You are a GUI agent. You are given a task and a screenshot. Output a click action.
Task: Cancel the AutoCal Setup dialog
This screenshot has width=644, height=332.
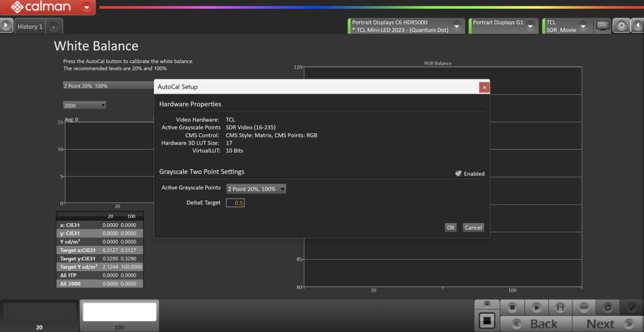point(473,228)
